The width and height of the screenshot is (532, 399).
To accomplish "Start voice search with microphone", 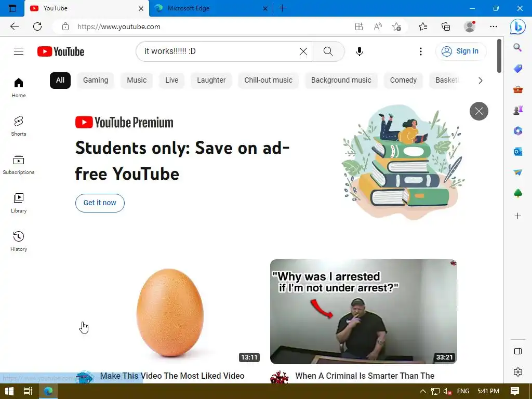I will [360, 51].
